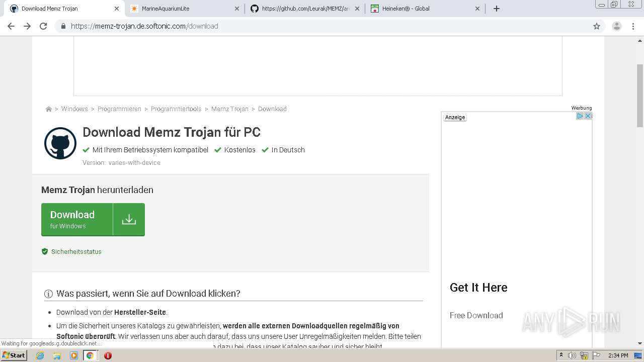Viewport: 644px width, 362px height.
Task: Open the Windows Start menu
Action: pos(14,355)
